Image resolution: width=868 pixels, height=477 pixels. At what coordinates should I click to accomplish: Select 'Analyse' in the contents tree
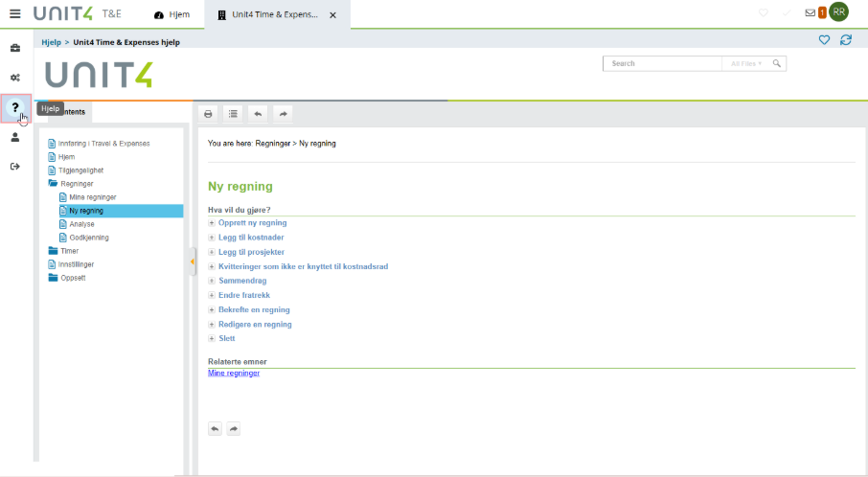[x=81, y=224]
